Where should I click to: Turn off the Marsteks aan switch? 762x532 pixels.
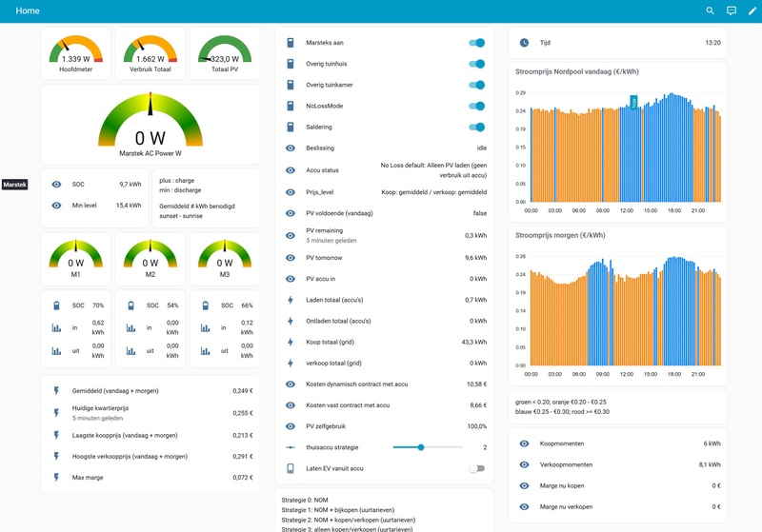[x=477, y=43]
